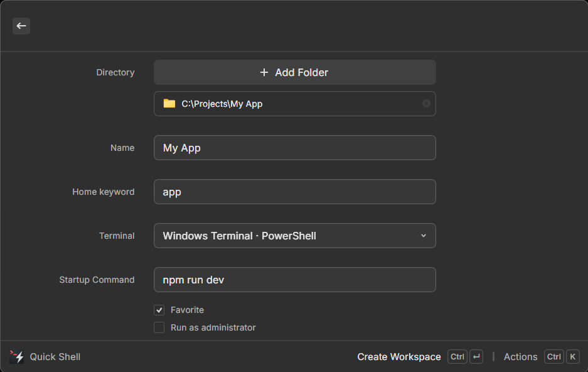
Task: Open the Terminal dropdown
Action: [295, 236]
